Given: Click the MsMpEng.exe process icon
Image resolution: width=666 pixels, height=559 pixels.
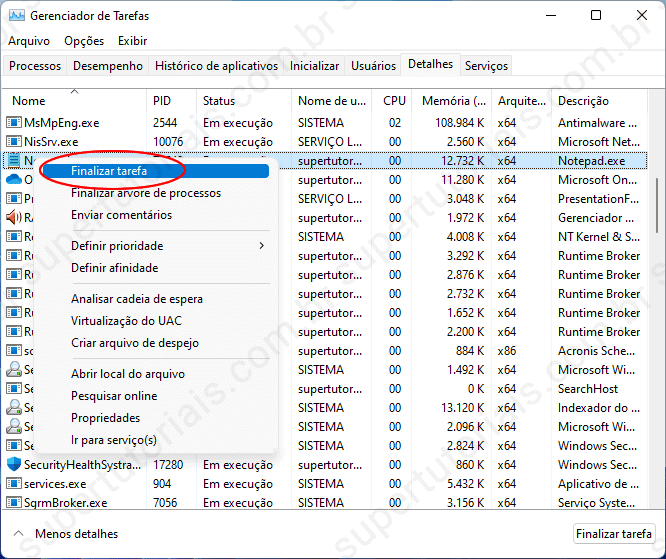Looking at the screenshot, I should 14,123.
